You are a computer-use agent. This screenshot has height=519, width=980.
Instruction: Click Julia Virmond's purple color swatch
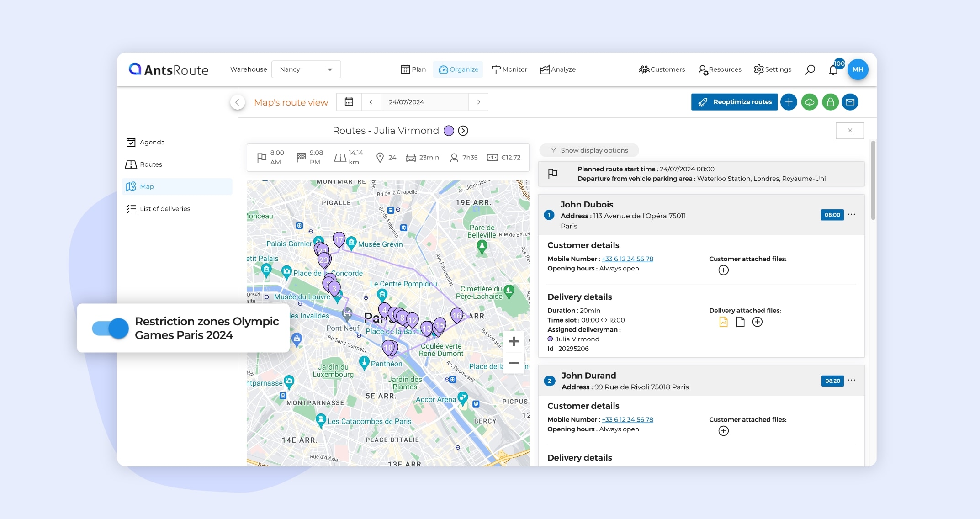(449, 131)
